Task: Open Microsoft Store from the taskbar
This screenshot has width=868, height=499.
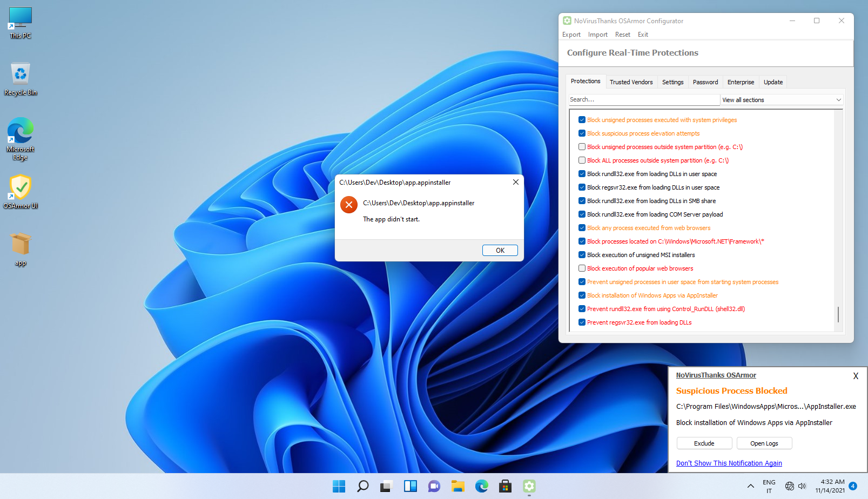Action: [505, 486]
